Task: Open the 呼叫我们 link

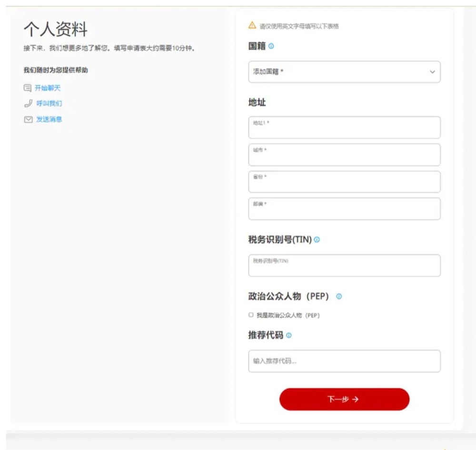Action: [49, 104]
